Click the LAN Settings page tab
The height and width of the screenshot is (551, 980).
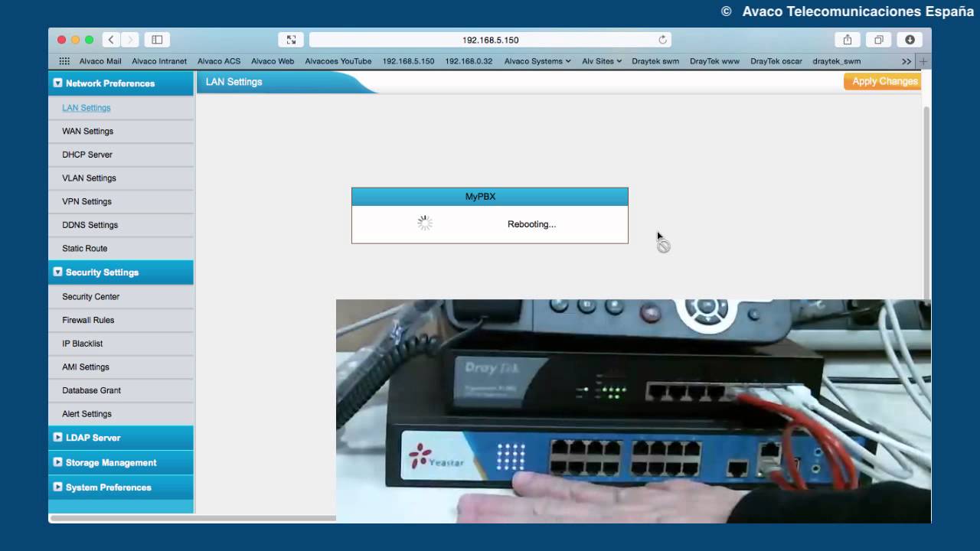287,82
